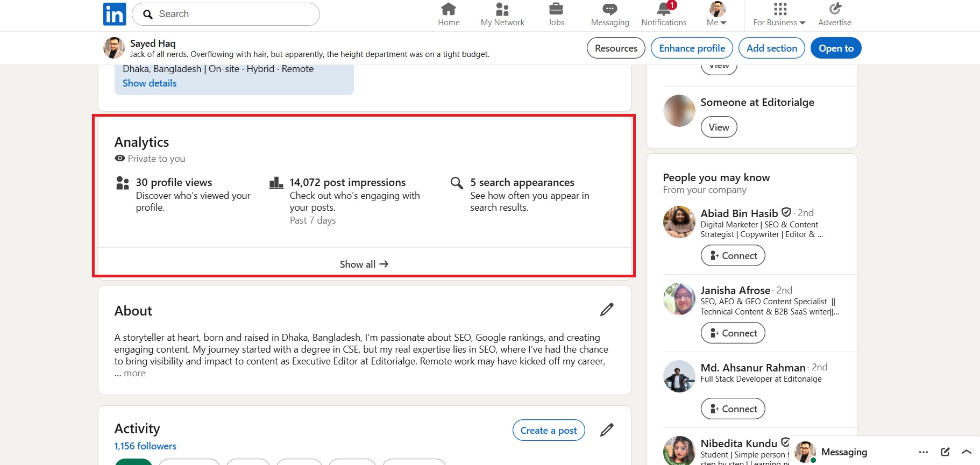Open My Network page
Image resolution: width=980 pixels, height=465 pixels.
[502, 15]
